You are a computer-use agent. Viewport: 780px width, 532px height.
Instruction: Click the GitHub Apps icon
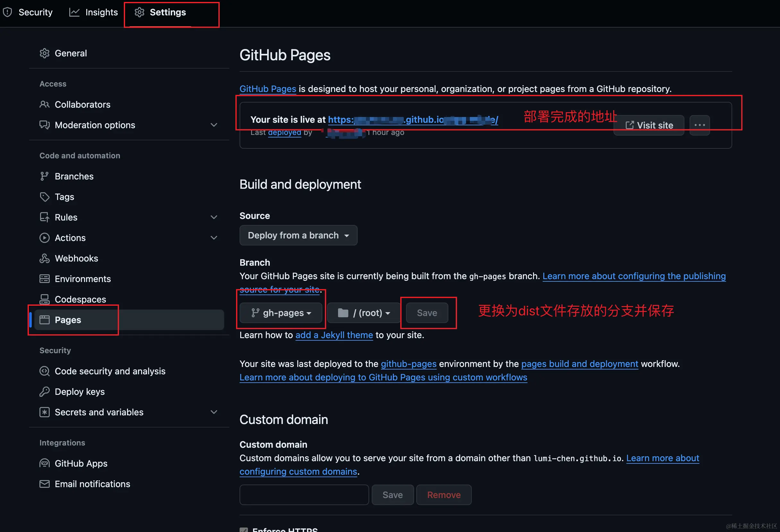(x=44, y=463)
